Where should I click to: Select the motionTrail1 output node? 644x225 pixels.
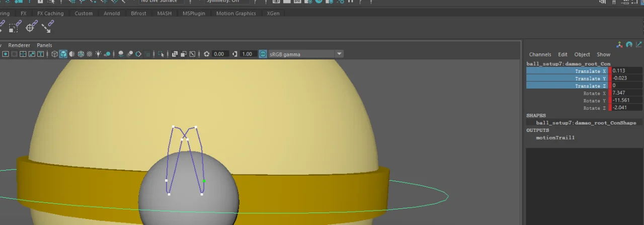(x=555, y=138)
